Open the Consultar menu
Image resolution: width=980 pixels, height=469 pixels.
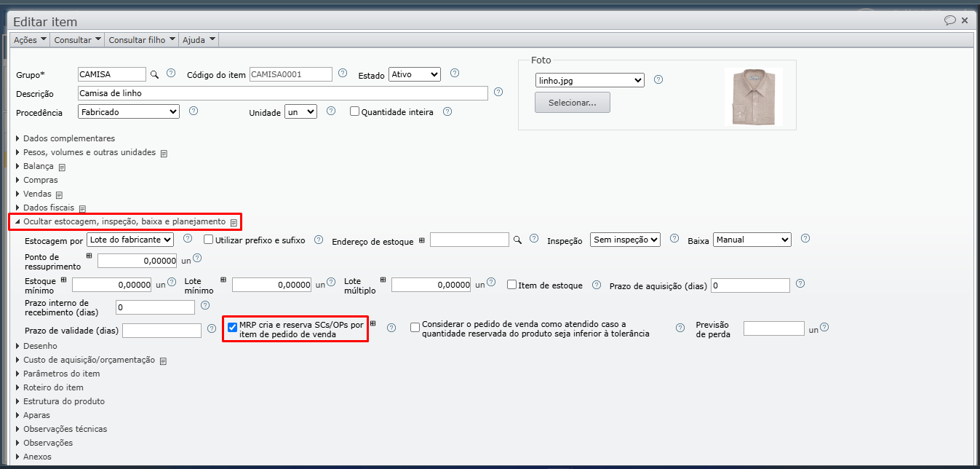click(x=78, y=40)
